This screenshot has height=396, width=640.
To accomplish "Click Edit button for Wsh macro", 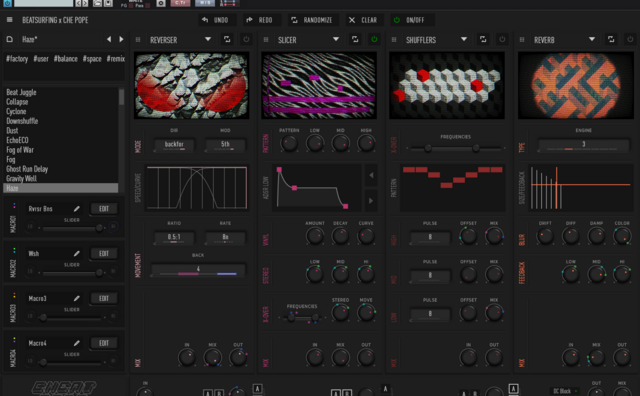I will pos(104,254).
